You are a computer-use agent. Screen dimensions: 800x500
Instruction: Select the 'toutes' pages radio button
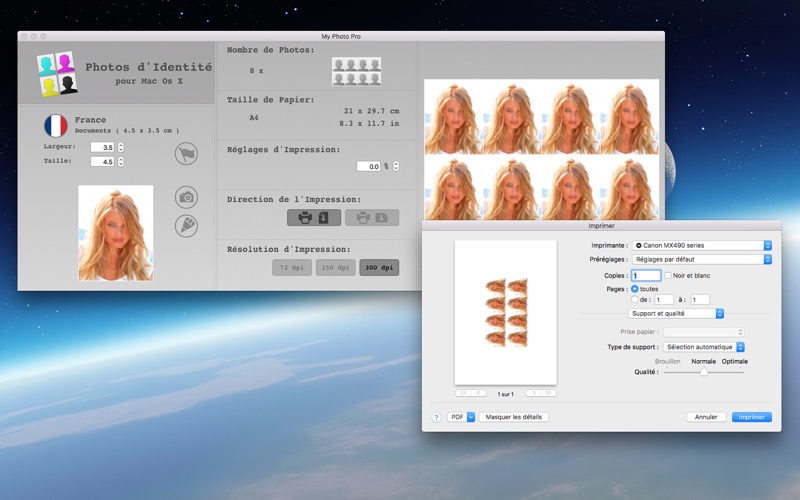(x=635, y=288)
